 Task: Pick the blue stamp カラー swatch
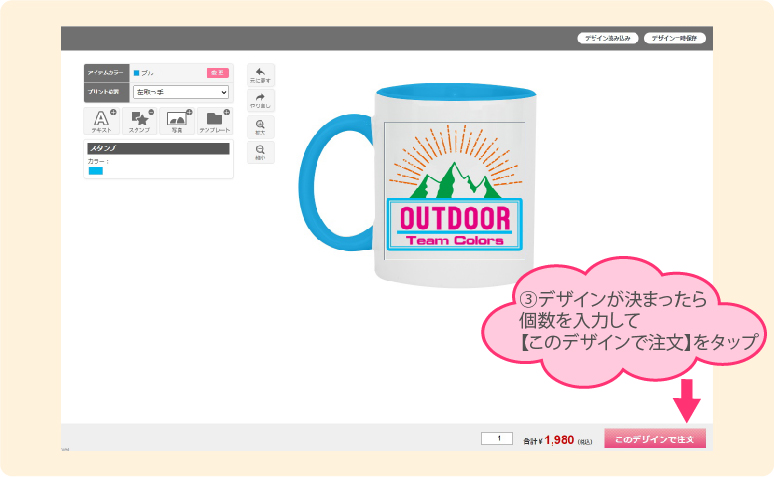click(96, 171)
